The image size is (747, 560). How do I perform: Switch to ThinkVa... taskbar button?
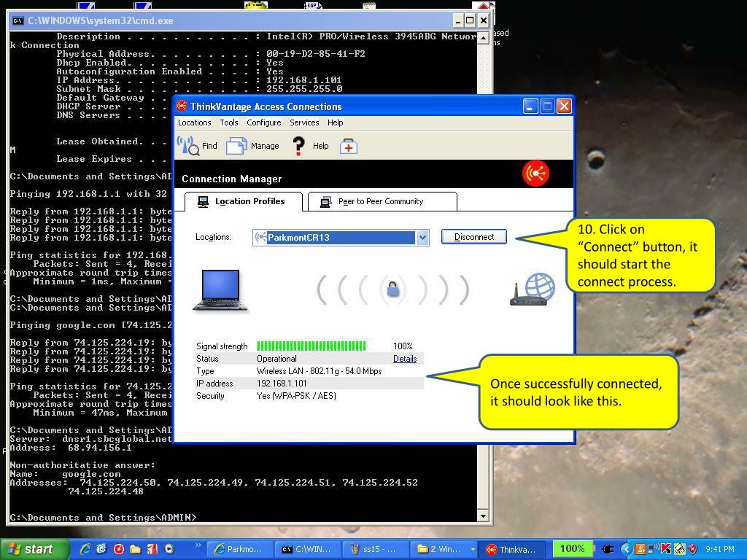tap(512, 550)
